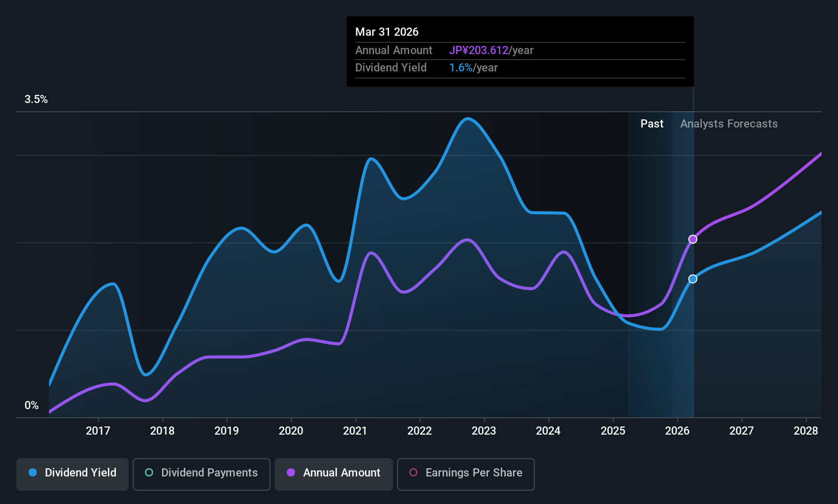Enable the Dividend Payments series
The width and height of the screenshot is (838, 504).
202,473
